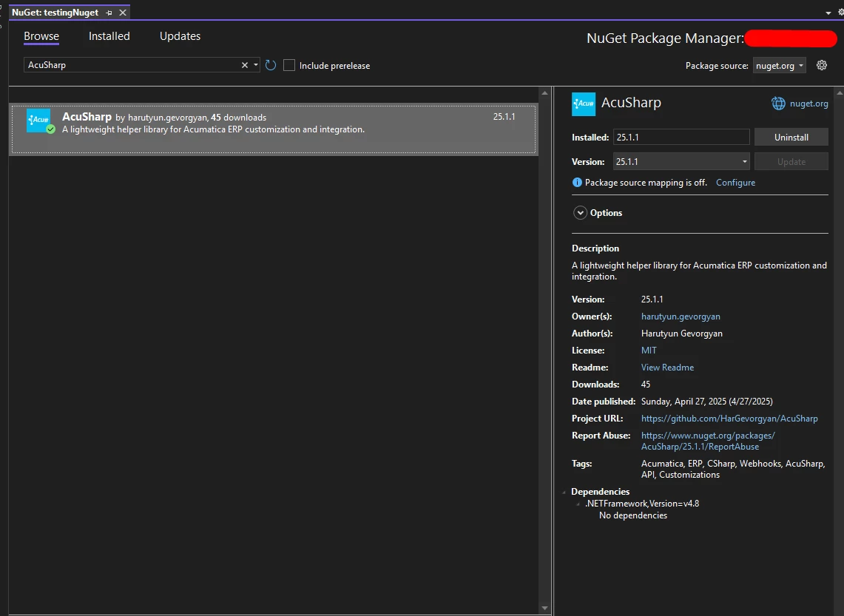Click the info icon for source mapping
844x616 pixels.
577,183
